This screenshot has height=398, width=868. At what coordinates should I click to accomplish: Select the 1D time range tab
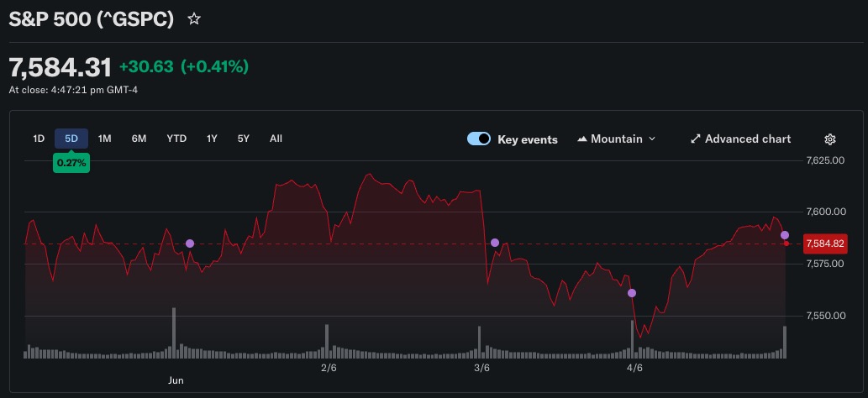pos(39,139)
